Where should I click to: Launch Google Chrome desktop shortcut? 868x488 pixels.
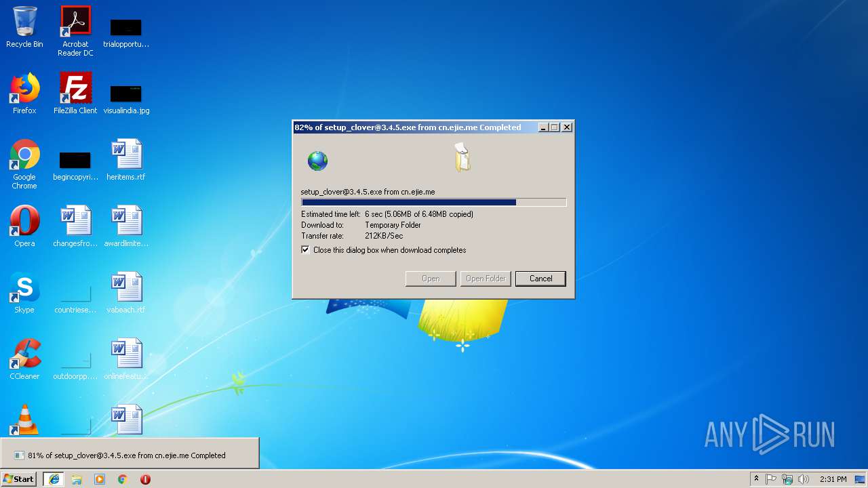point(24,164)
